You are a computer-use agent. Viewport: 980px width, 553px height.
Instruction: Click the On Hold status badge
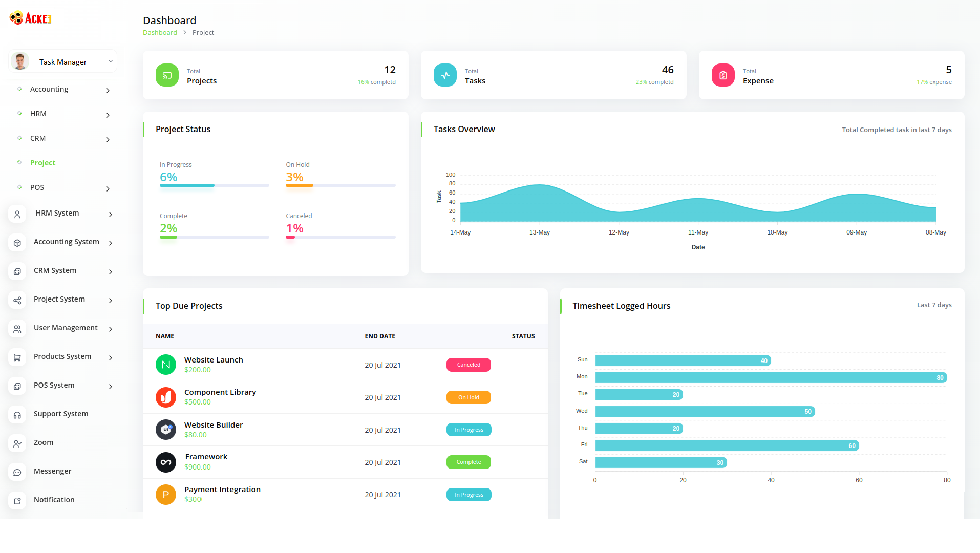coord(468,397)
